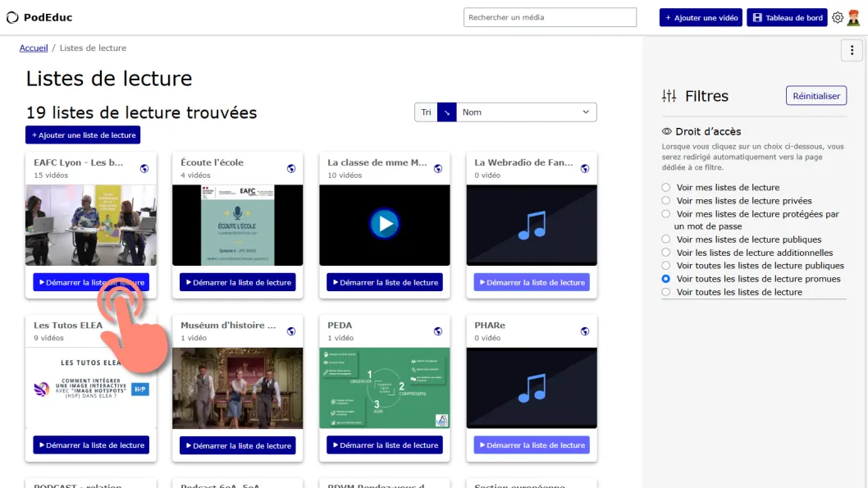Select Voir toutes les listes de lecture publiques

coord(666,266)
